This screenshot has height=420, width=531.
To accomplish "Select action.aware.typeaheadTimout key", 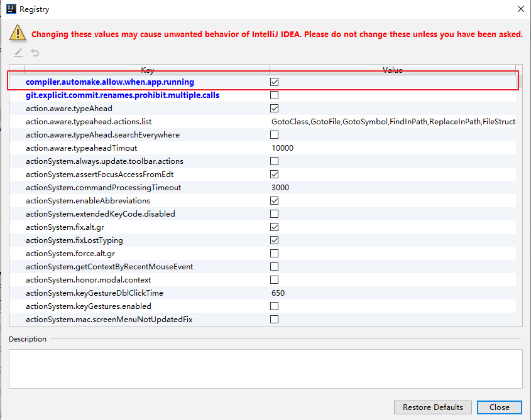I will point(81,148).
